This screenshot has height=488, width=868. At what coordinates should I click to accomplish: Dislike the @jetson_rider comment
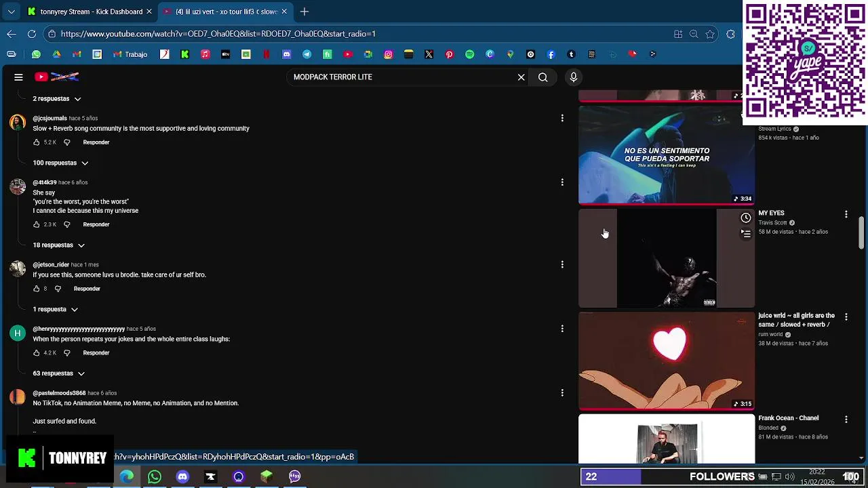58,289
